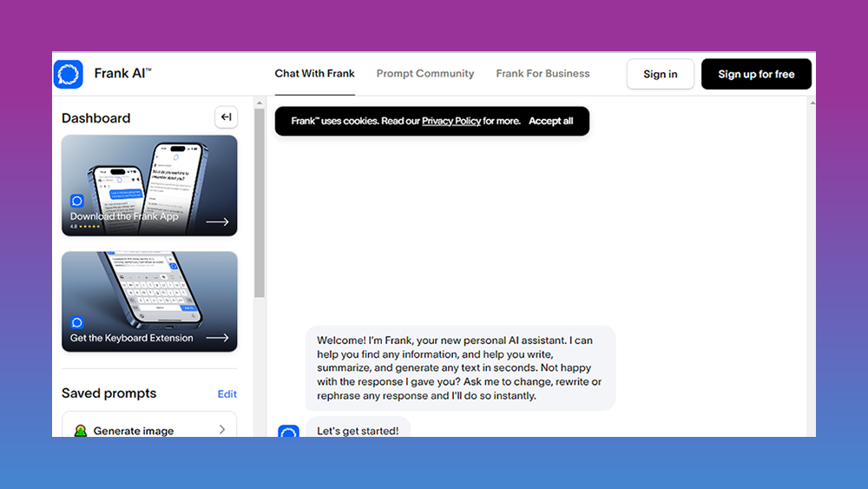
Task: Collapse the Dashboard sidebar panel
Action: coord(226,117)
